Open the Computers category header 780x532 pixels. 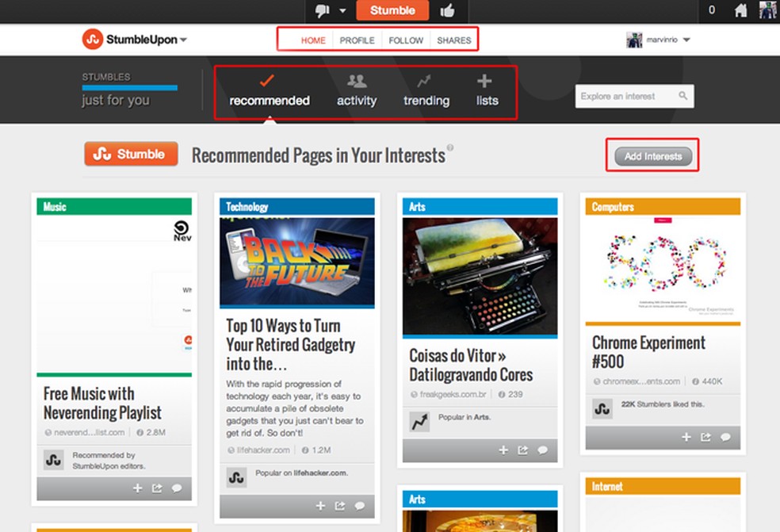tap(663, 206)
